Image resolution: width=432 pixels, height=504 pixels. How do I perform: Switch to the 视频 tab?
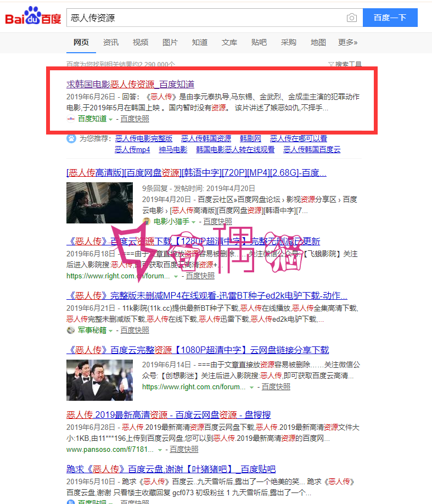(141, 42)
